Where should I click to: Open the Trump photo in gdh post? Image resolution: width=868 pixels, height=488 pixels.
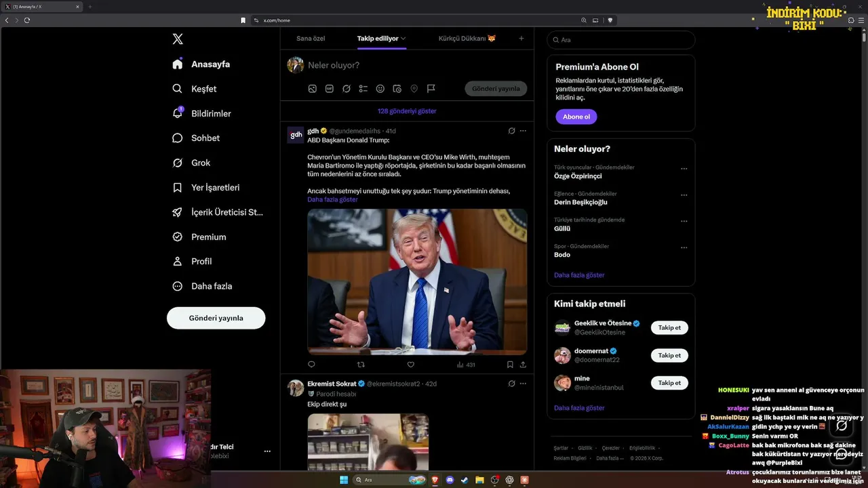point(417,281)
